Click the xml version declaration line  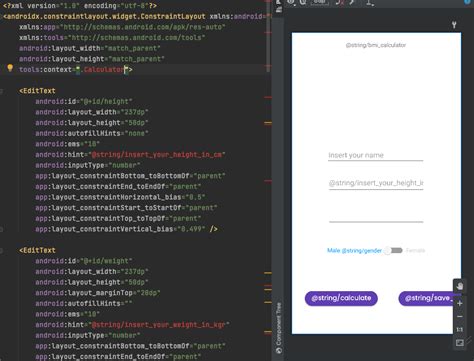[80, 5]
